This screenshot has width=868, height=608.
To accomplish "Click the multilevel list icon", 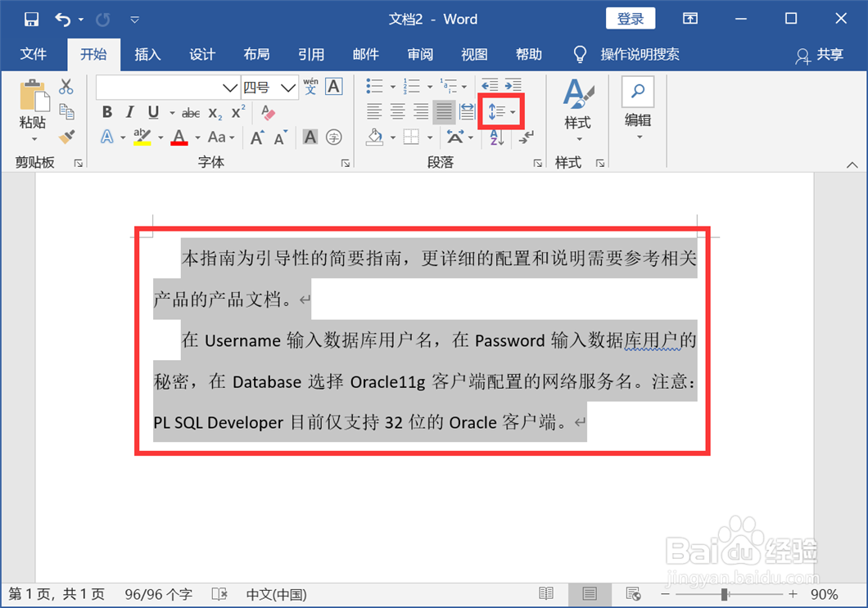I will coord(449,86).
